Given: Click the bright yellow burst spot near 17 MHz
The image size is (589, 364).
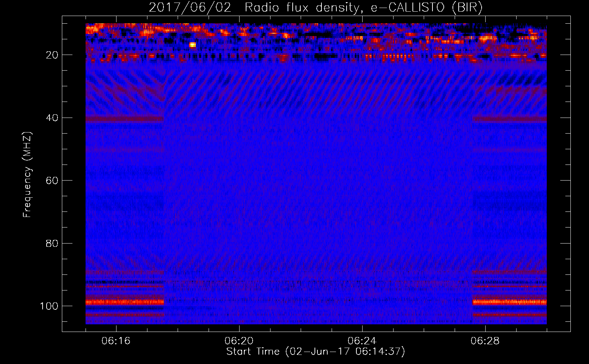Looking at the screenshot, I should 193,45.
